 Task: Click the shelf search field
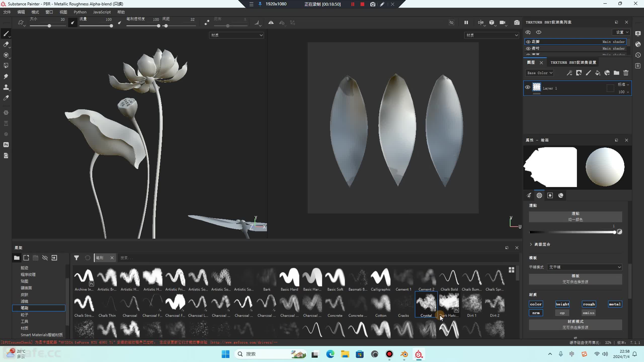click(x=318, y=258)
